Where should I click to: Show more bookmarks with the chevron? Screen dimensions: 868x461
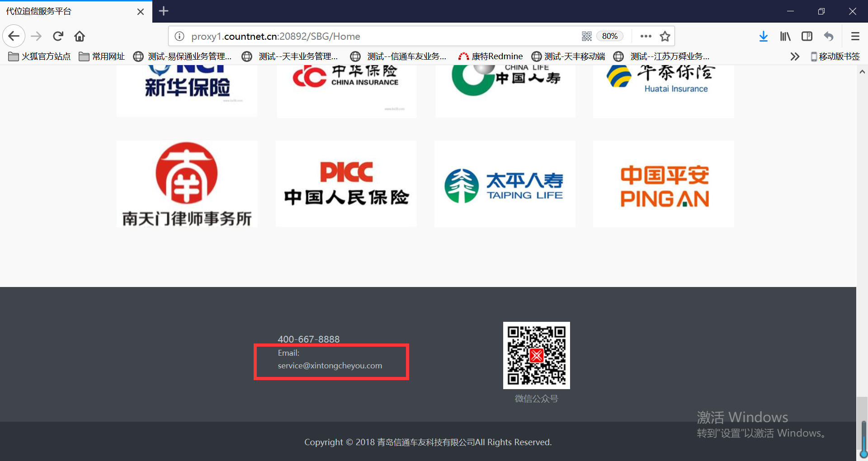pos(795,56)
